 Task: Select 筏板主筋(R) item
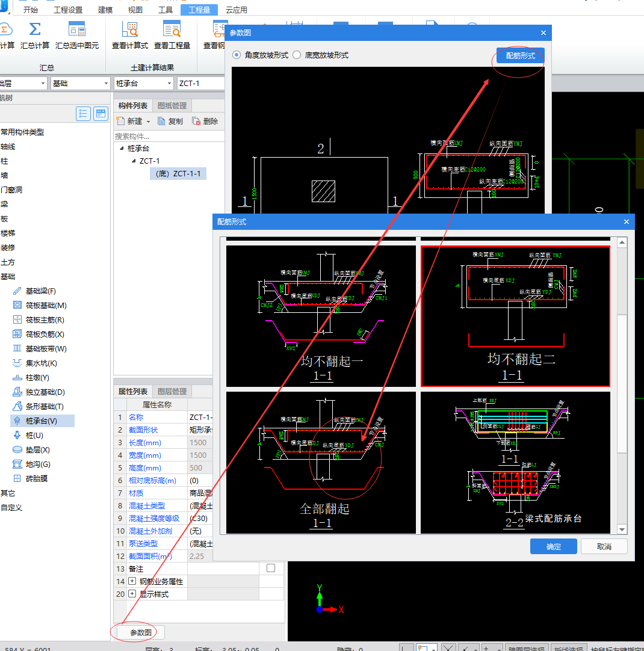point(45,319)
